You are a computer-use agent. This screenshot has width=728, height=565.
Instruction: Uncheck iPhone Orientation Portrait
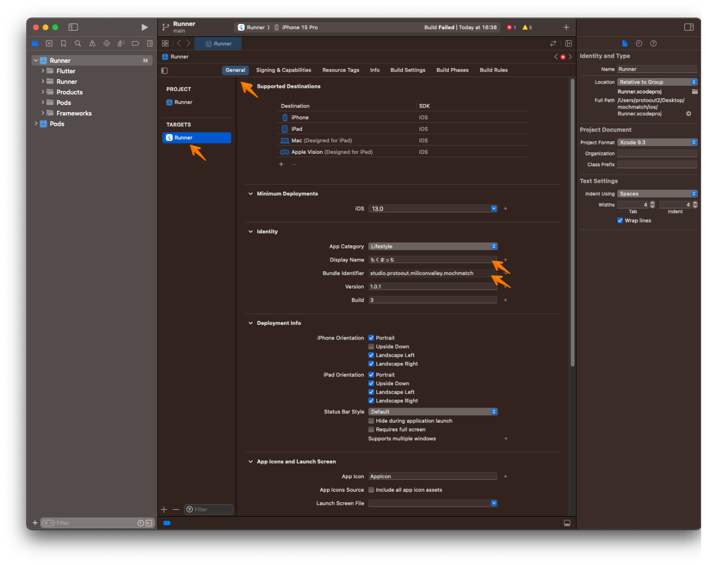point(371,338)
